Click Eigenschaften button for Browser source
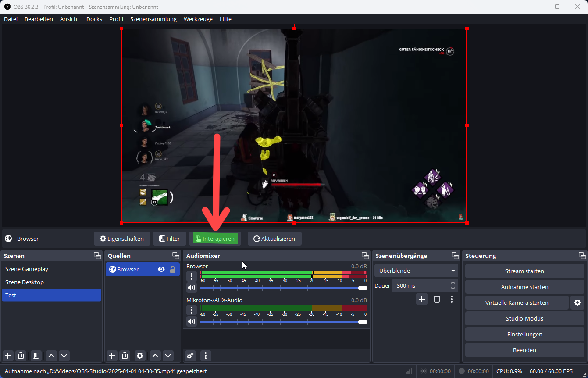The height and width of the screenshot is (378, 588). click(x=122, y=239)
